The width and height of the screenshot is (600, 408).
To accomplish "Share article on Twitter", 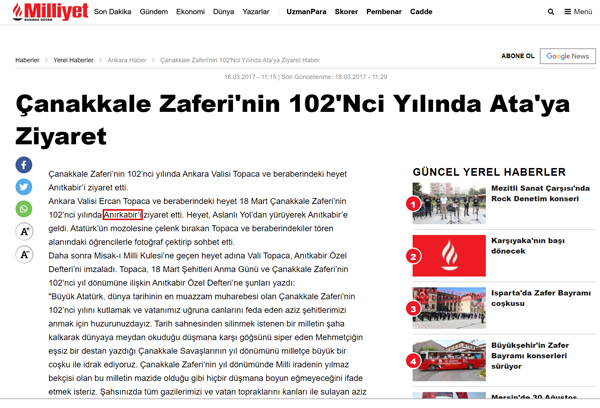I will pyautogui.click(x=24, y=186).
